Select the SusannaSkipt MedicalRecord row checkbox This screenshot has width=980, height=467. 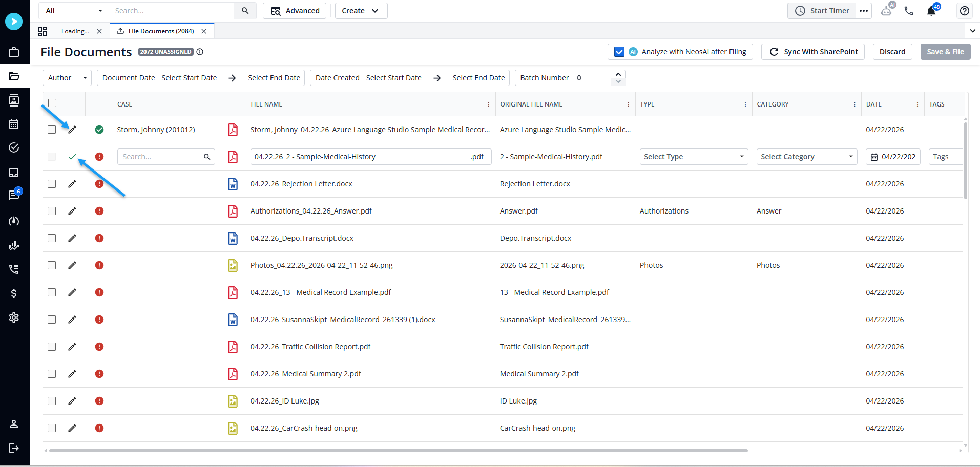[x=52, y=320]
